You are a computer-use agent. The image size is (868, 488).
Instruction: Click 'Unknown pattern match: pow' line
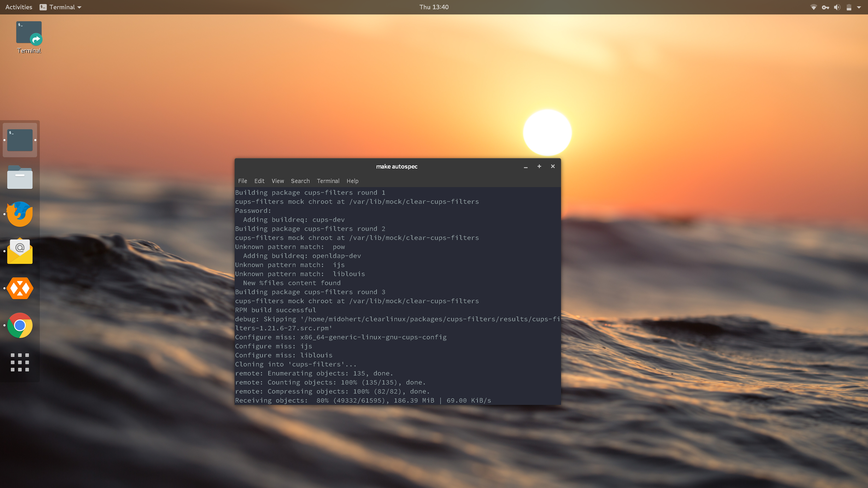[290, 246]
